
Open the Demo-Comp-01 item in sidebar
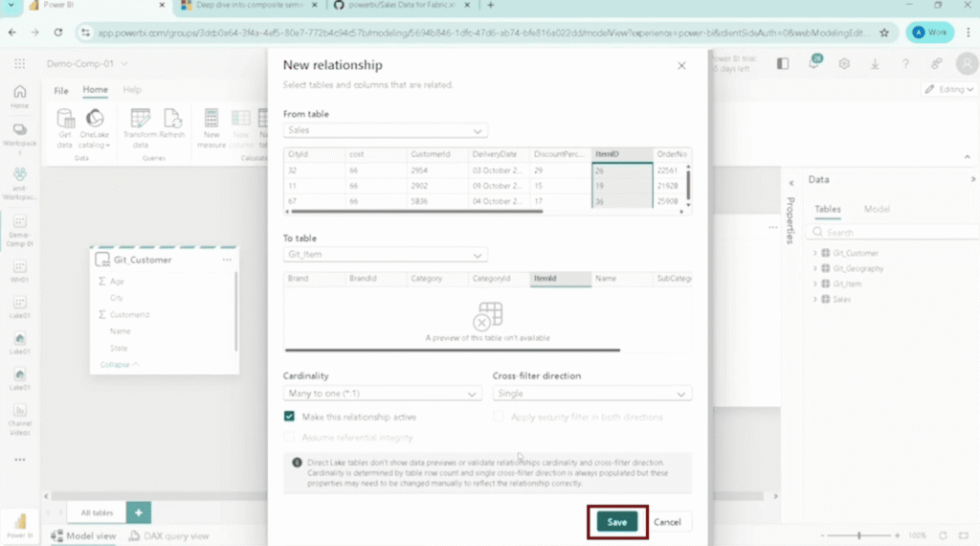[x=19, y=231]
